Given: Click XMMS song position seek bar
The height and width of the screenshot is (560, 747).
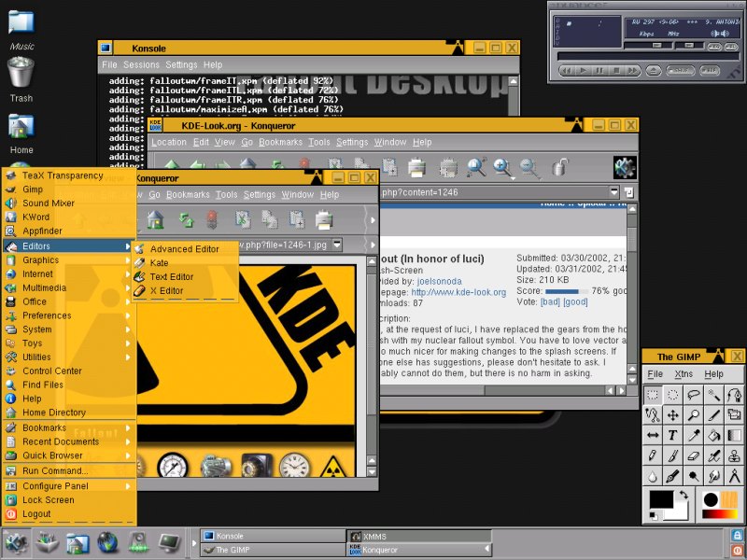Looking at the screenshot, I should 648,56.
